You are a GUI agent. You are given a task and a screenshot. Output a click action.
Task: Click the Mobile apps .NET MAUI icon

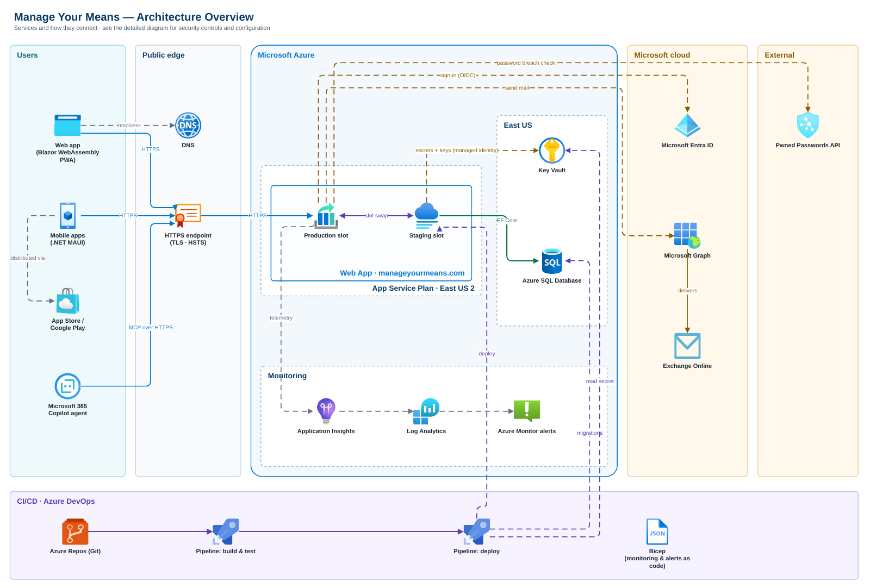coord(67,216)
